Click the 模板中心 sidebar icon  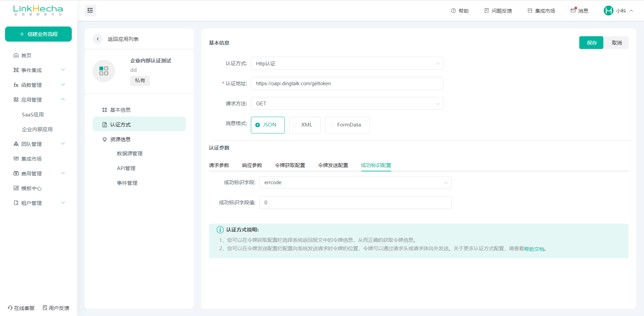tap(16, 188)
